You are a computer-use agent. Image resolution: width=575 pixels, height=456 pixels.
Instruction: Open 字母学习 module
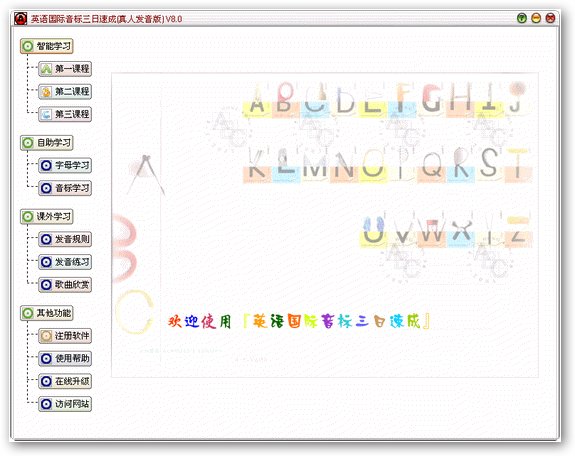coord(65,165)
